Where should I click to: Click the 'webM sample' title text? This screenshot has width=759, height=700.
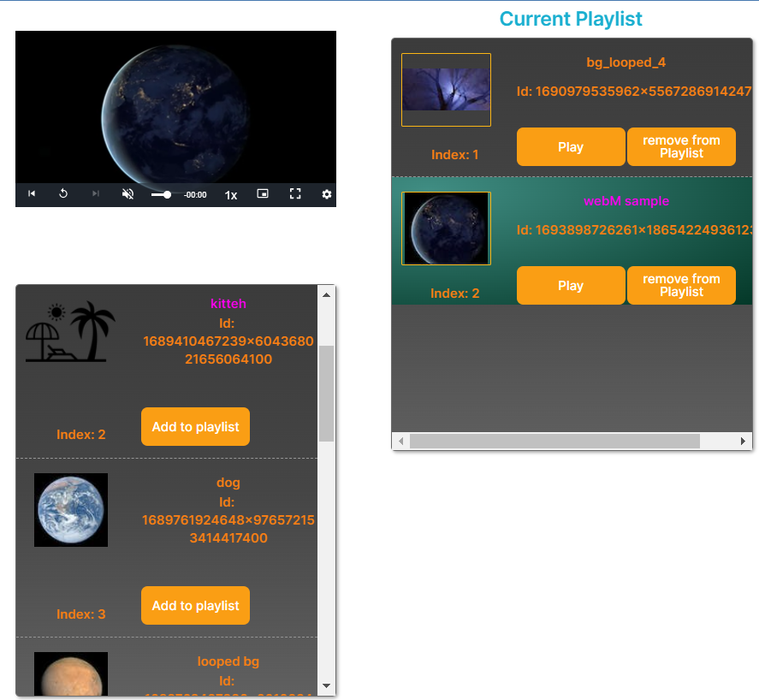[626, 201]
